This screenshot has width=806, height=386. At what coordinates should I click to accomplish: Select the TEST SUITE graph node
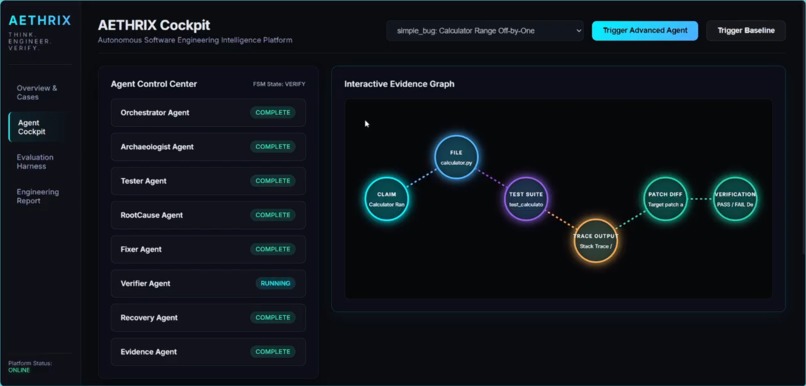click(x=526, y=199)
